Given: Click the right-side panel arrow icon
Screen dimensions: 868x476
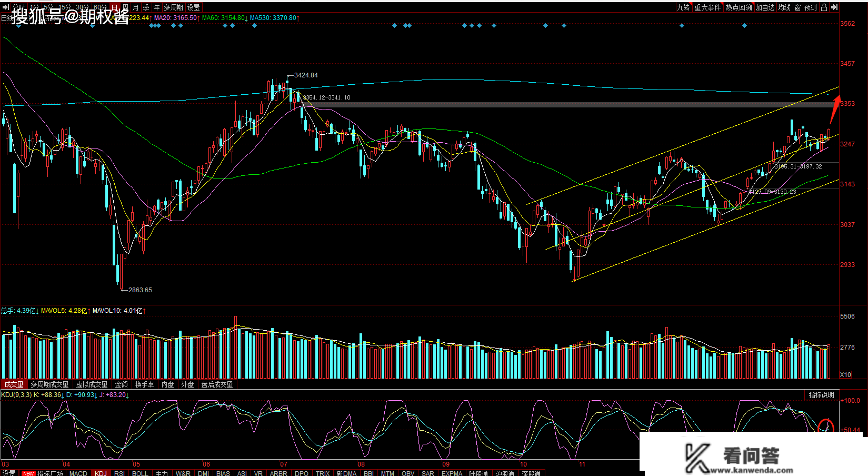Looking at the screenshot, I should click(834, 7).
